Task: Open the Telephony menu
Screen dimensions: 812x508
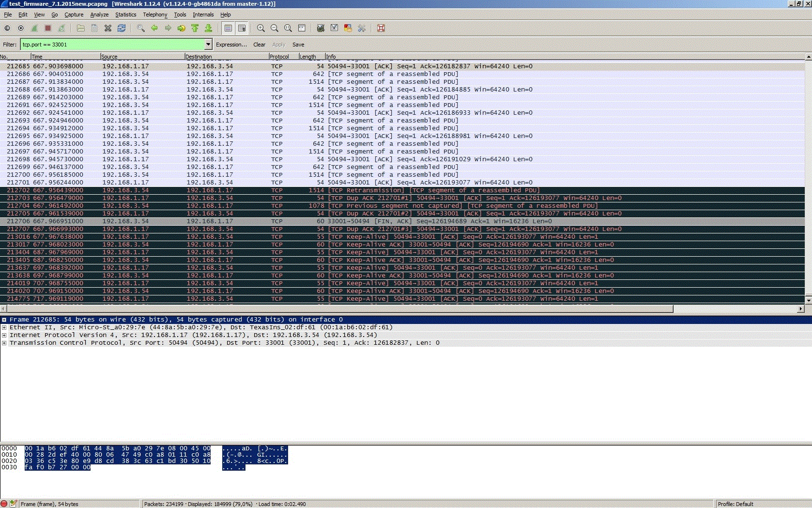Action: pos(155,15)
